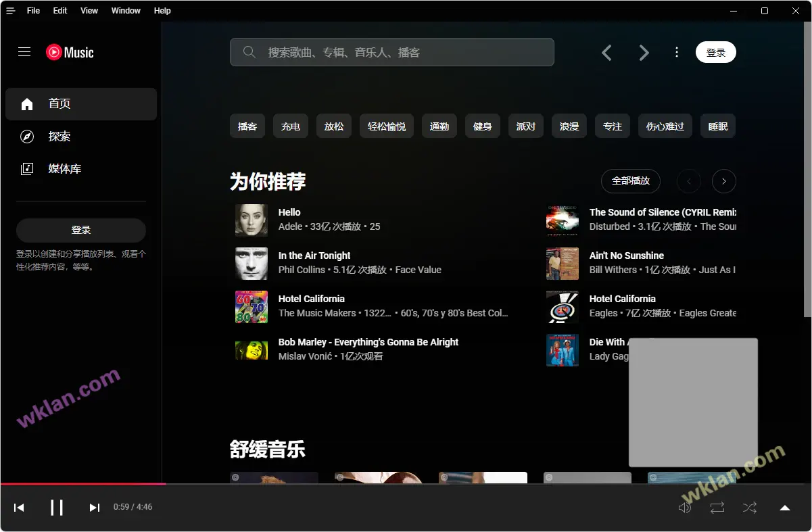
Task: Play Hello by Adele thumbnail
Action: [x=252, y=220]
